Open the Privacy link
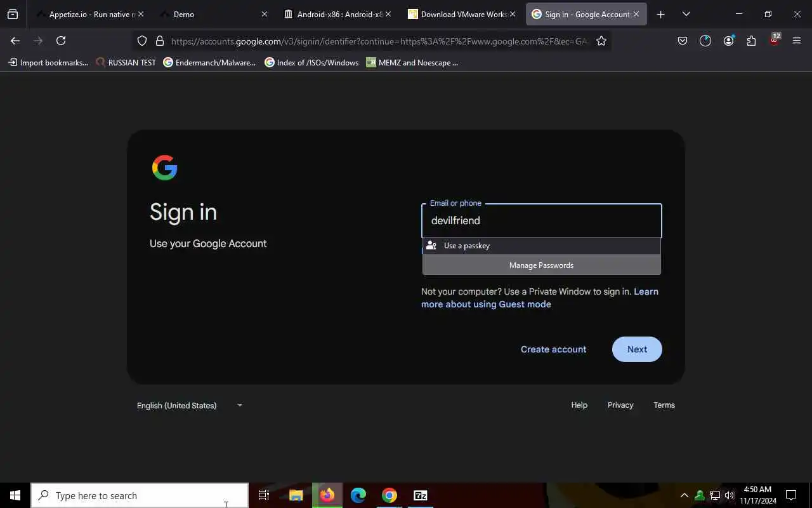This screenshot has height=508, width=812. (620, 405)
